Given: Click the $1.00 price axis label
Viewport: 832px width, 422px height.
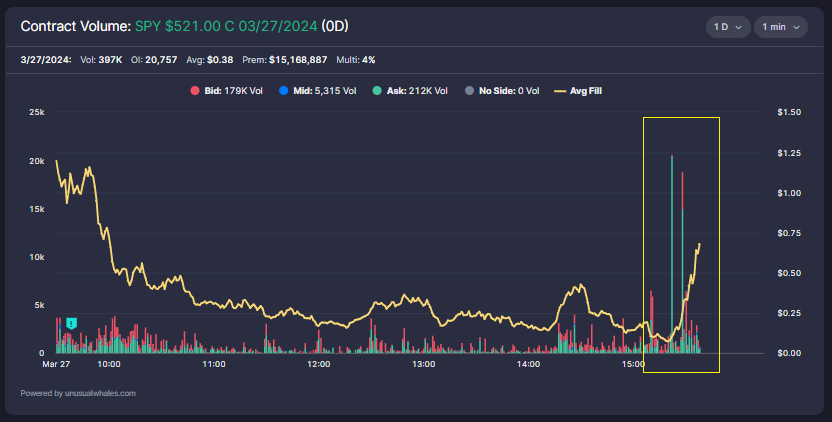Looking at the screenshot, I should tap(789, 193).
